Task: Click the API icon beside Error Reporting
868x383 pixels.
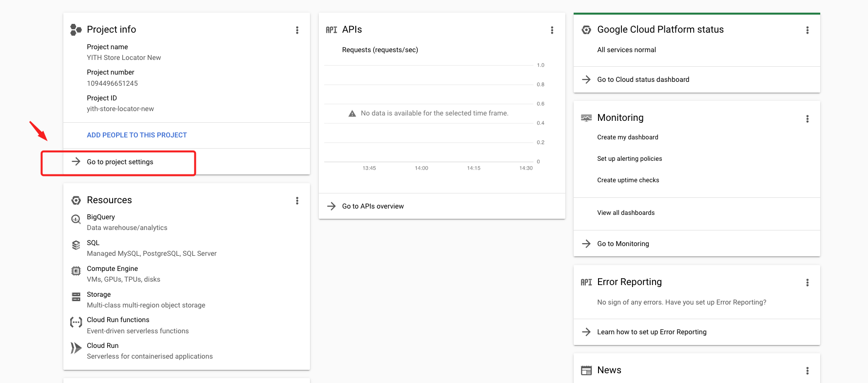Action: pyautogui.click(x=586, y=282)
